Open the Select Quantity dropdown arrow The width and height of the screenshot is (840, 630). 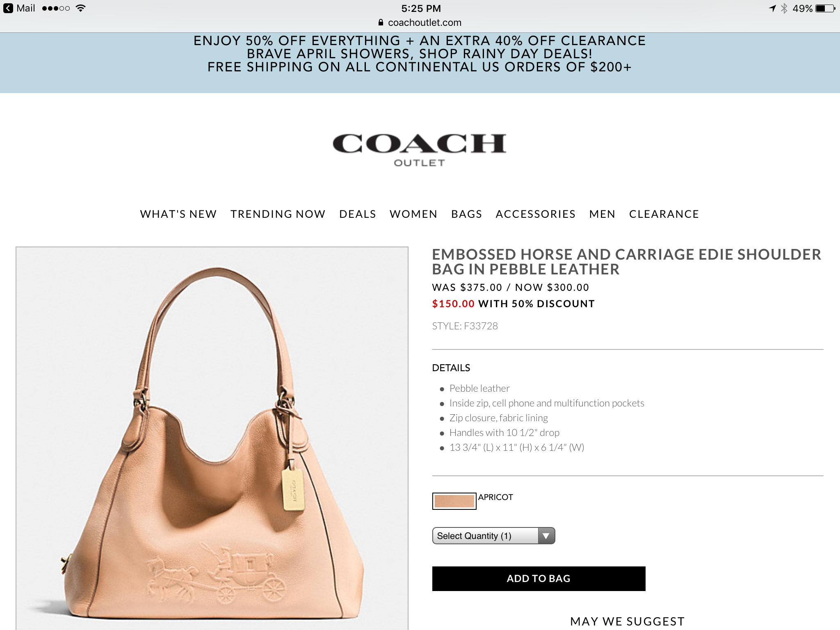(x=546, y=536)
